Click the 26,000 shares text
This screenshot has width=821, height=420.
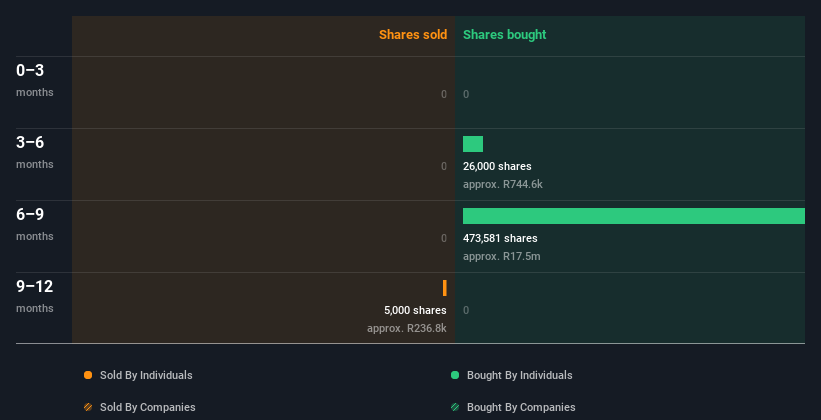(497, 166)
